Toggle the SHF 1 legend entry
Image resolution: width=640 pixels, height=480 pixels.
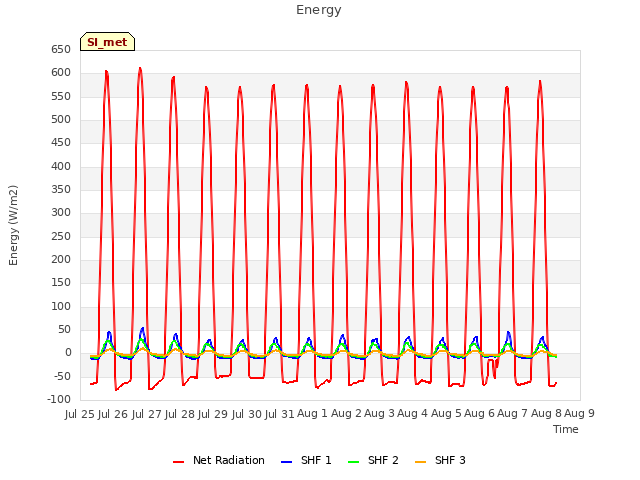pos(306,460)
